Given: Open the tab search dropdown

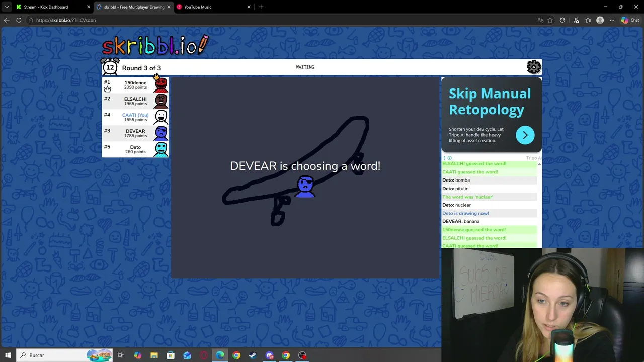Looking at the screenshot, I should point(7,7).
